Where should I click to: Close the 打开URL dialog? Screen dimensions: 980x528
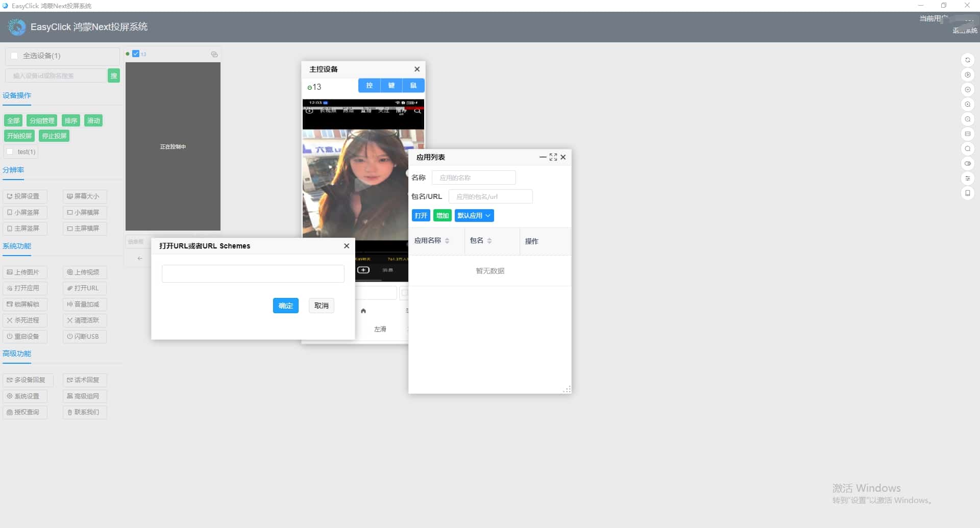pos(347,246)
